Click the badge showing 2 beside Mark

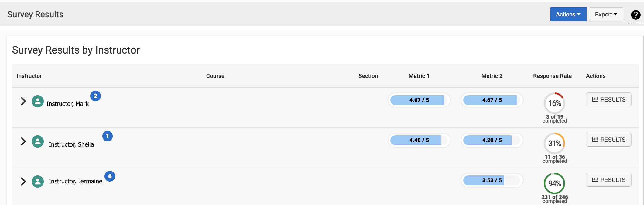click(x=95, y=96)
